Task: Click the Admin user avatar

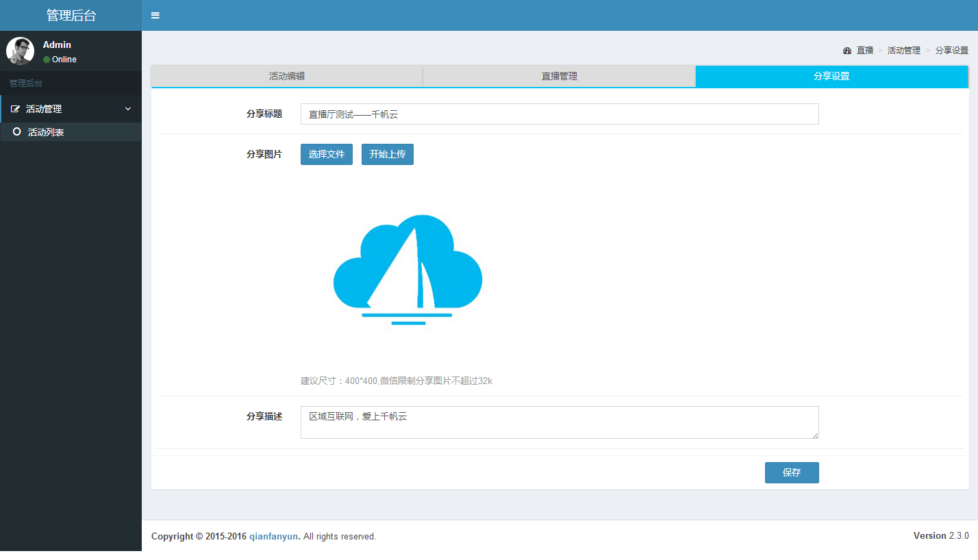Action: [20, 51]
